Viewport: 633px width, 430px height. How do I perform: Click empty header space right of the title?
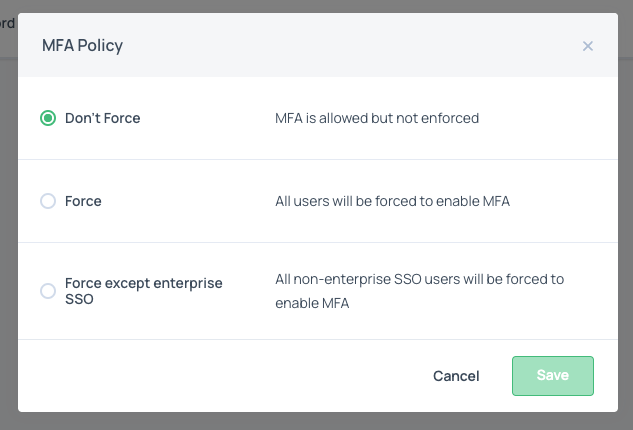pos(350,46)
